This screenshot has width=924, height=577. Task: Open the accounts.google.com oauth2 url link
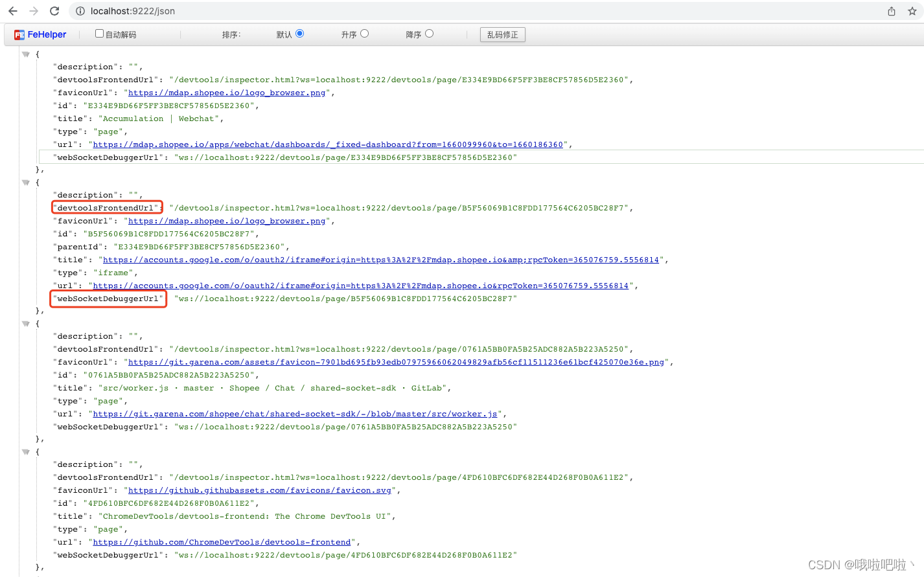361,286
